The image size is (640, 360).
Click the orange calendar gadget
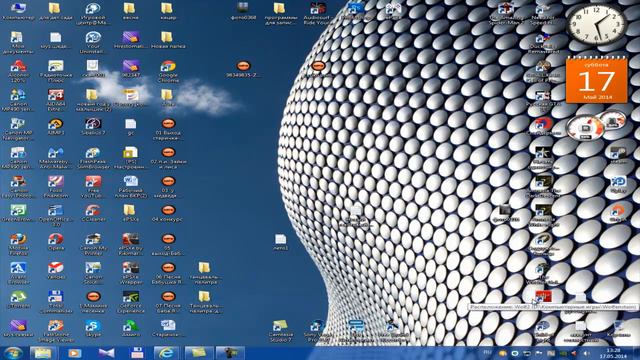596,80
